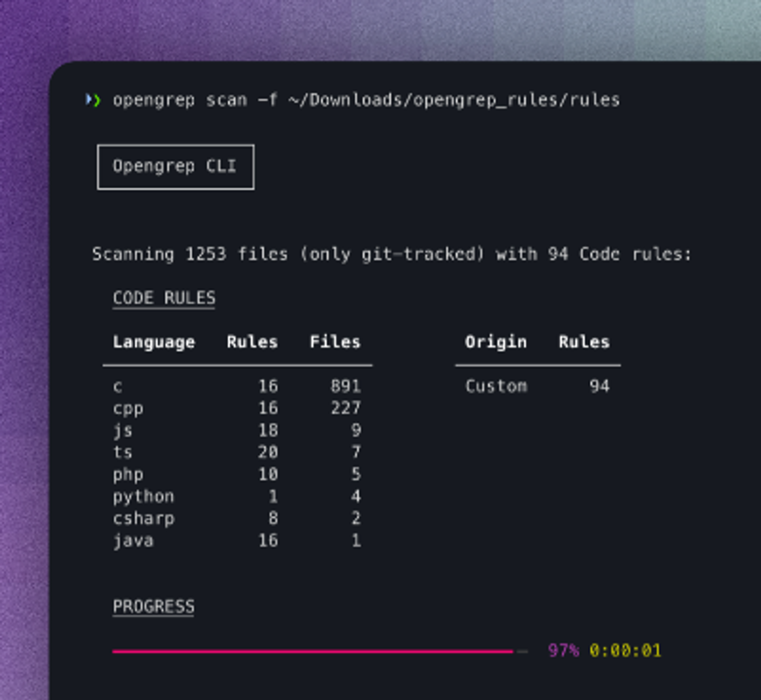This screenshot has height=700, width=761.
Task: Click the "Rules" header beside Origin
Action: (x=584, y=342)
